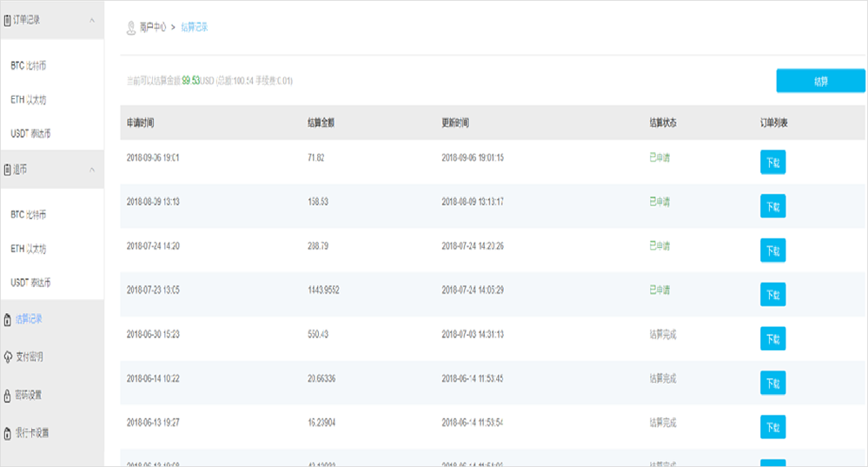Click the user avatar icon in breadcrumb
The image size is (868, 467).
pyautogui.click(x=131, y=27)
